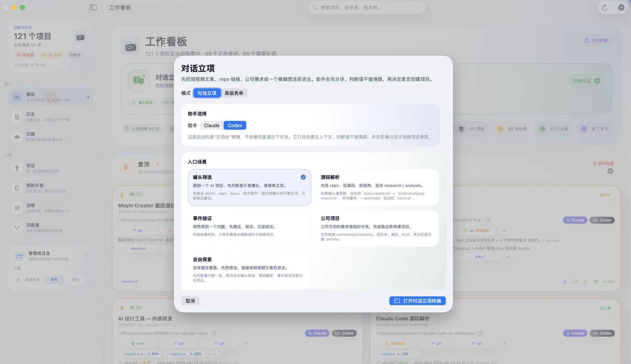Open the 看板 panel in the sidebar
The width and height of the screenshot is (631, 364).
click(50, 97)
